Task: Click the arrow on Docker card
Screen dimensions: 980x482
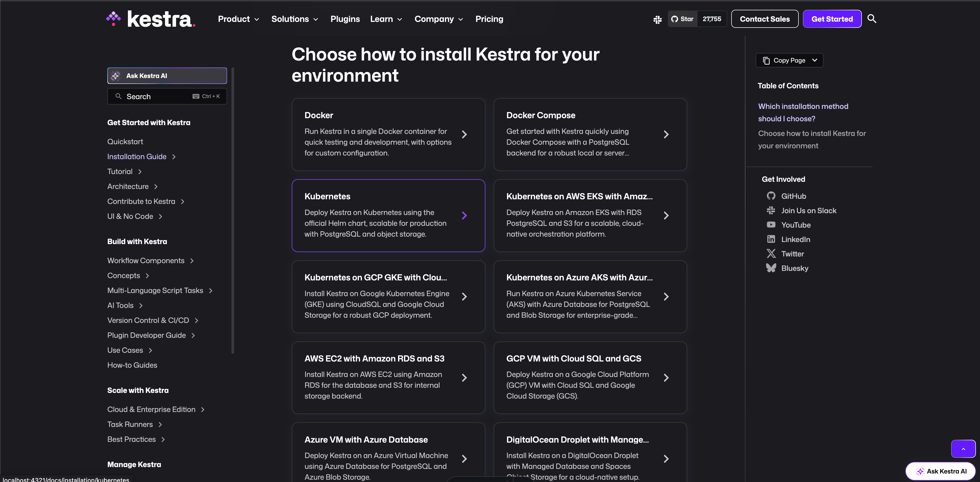Action: click(x=464, y=134)
